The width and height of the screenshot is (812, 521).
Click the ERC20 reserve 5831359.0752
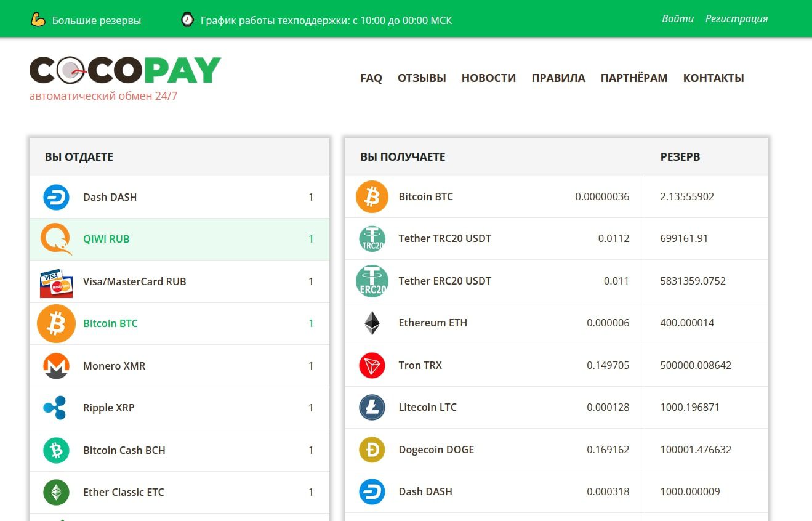(x=693, y=281)
